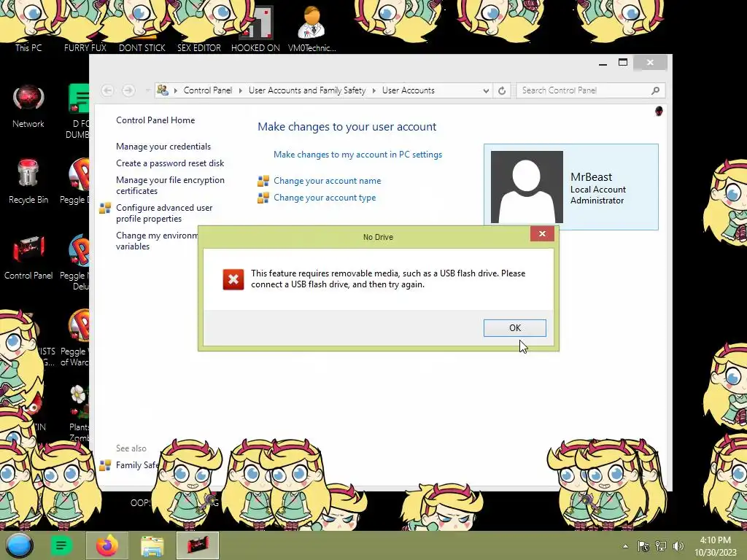Click the FURRY FUX desktop shortcut label
747x560 pixels.
click(x=85, y=47)
